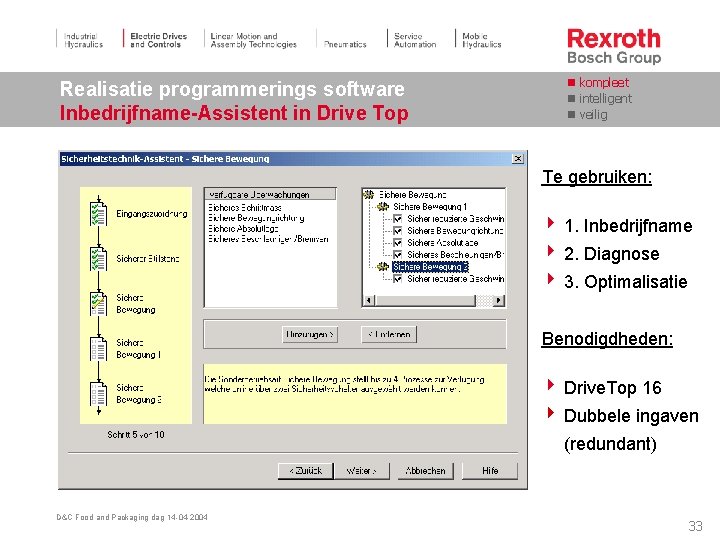Go back with the Zurück button
720x540 pixels.
[305, 471]
